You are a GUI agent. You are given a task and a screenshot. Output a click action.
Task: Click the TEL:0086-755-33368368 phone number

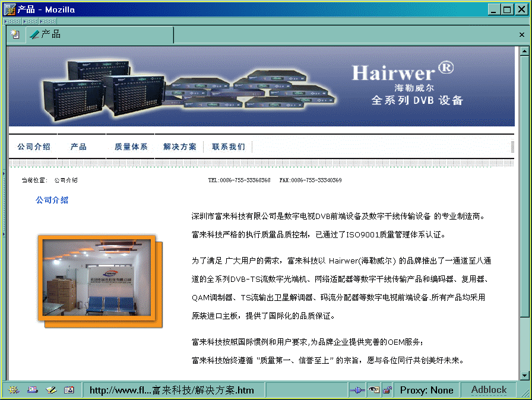click(239, 180)
